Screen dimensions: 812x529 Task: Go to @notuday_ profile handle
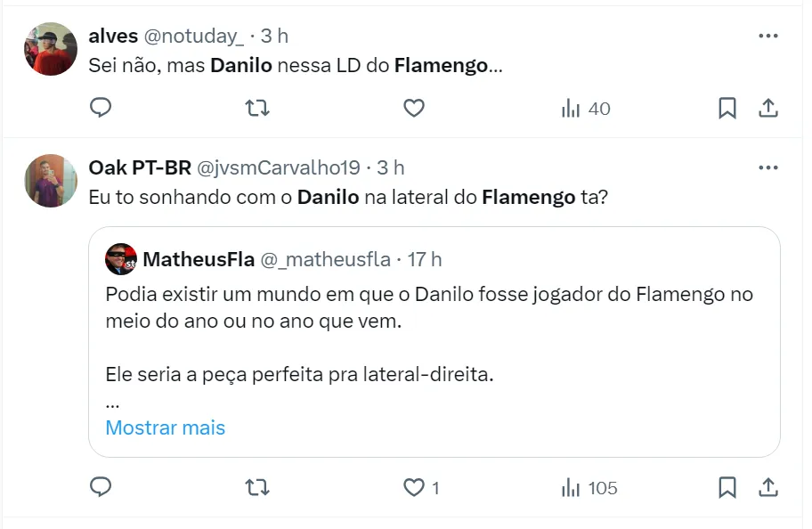(x=193, y=37)
